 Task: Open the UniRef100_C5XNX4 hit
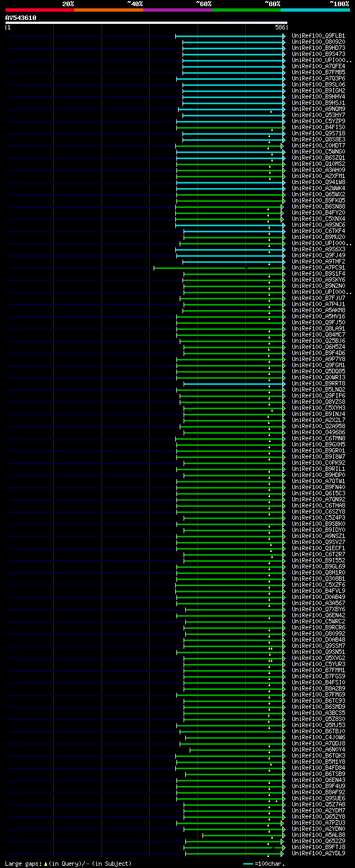(x=318, y=219)
